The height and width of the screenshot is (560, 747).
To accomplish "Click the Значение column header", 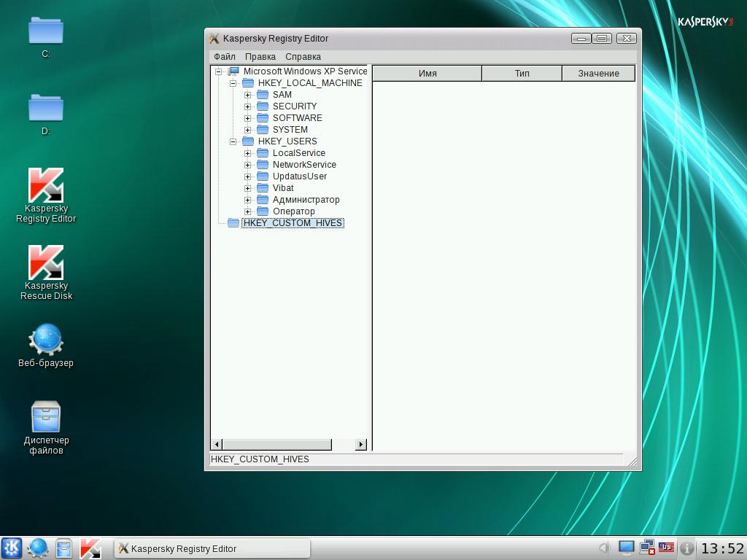I will tap(598, 74).
